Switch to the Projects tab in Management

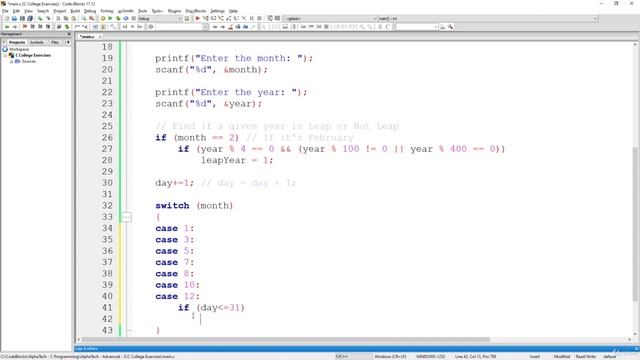(x=17, y=42)
